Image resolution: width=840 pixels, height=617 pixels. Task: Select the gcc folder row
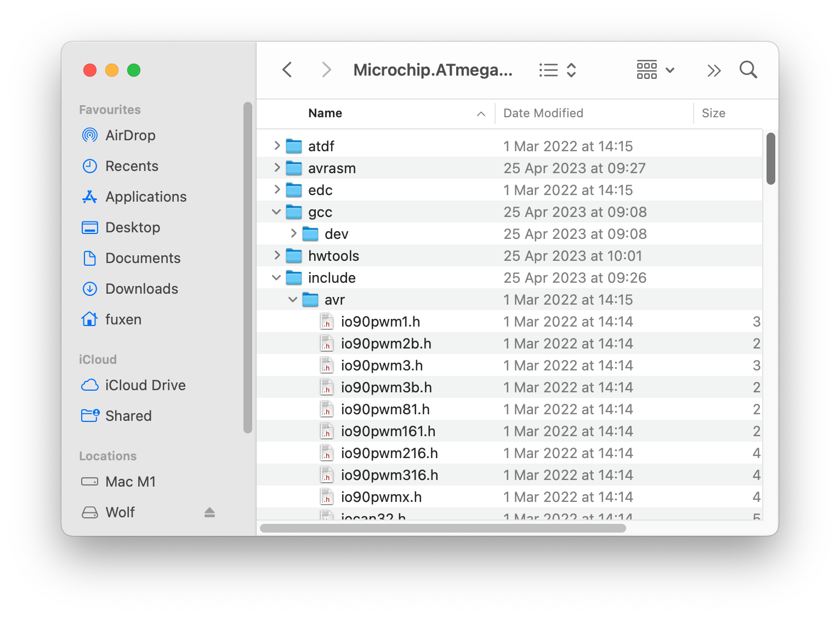(509, 212)
